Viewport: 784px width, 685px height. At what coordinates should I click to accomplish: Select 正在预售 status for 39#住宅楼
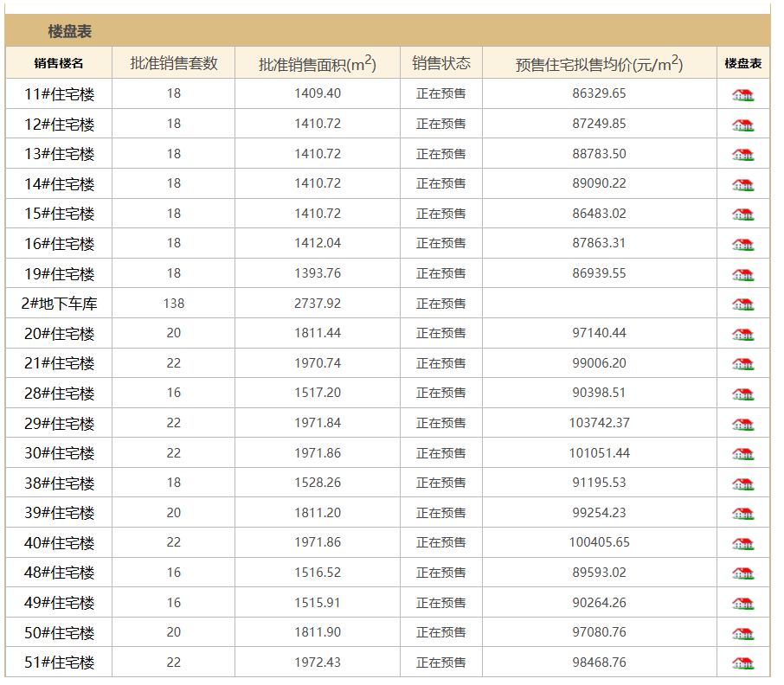pyautogui.click(x=440, y=513)
